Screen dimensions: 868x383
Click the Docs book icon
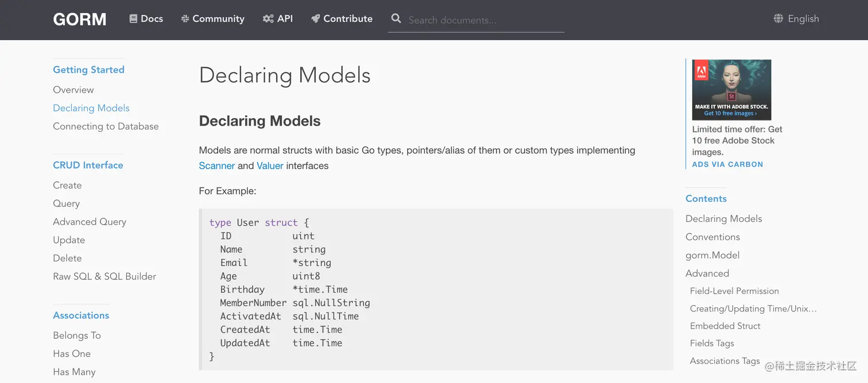click(133, 19)
